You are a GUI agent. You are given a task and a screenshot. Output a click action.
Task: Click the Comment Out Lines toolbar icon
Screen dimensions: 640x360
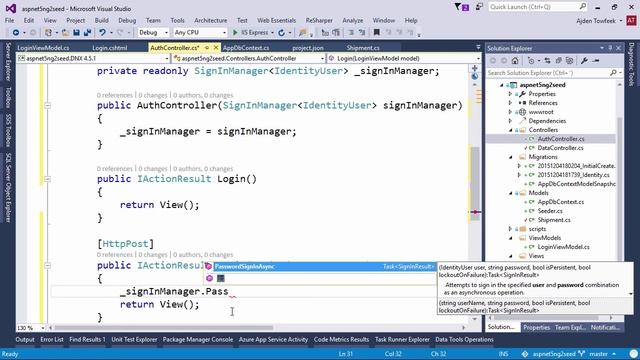tap(351, 32)
